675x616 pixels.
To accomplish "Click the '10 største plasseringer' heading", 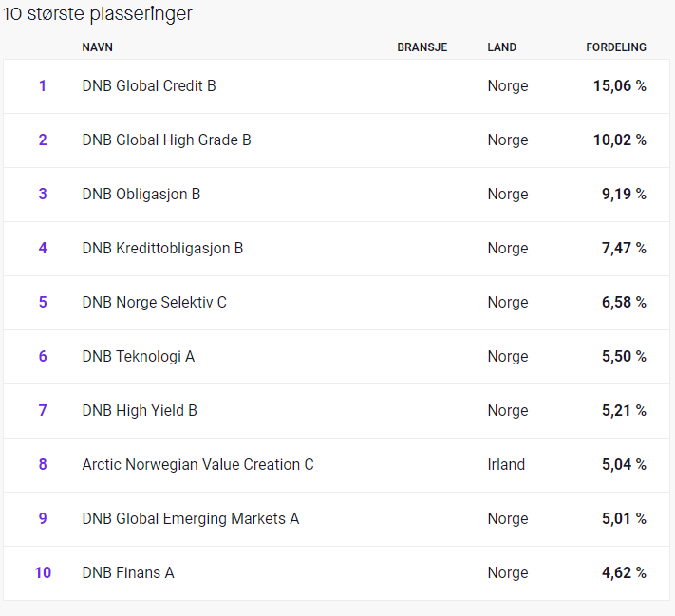I will 98,14.
